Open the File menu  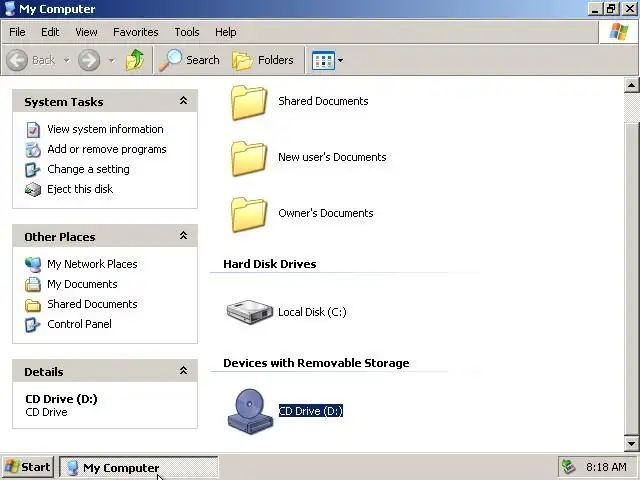17,32
